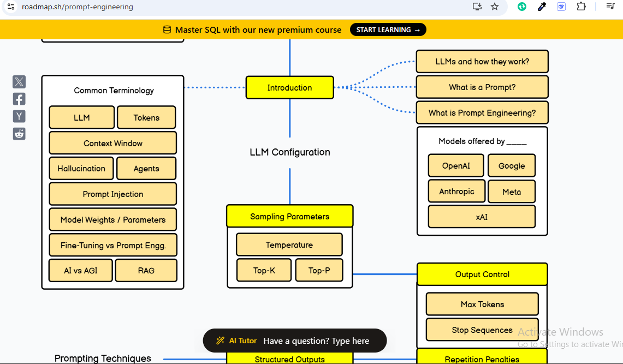Click the AI Tutor magic wand icon
This screenshot has width=623, height=364.
pyautogui.click(x=220, y=341)
